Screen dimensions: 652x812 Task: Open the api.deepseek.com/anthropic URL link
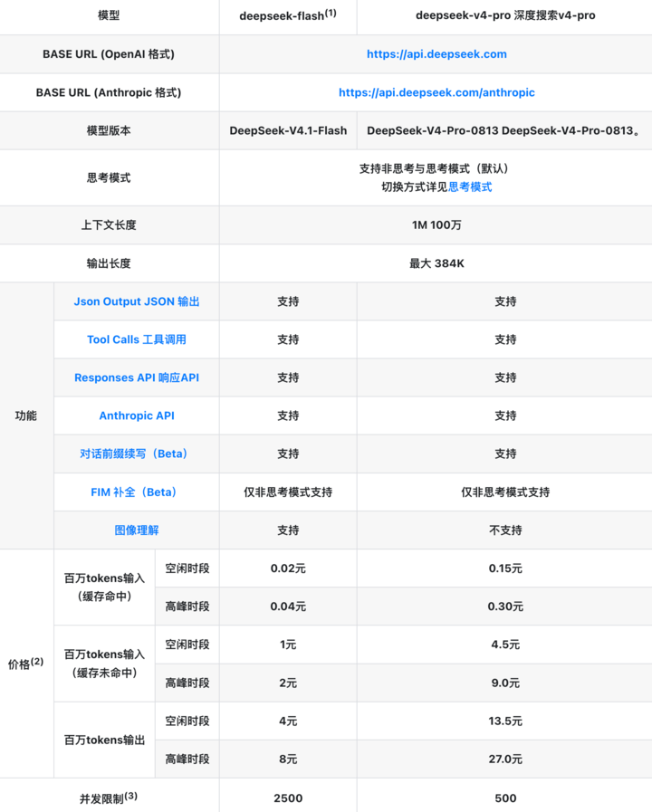click(436, 92)
